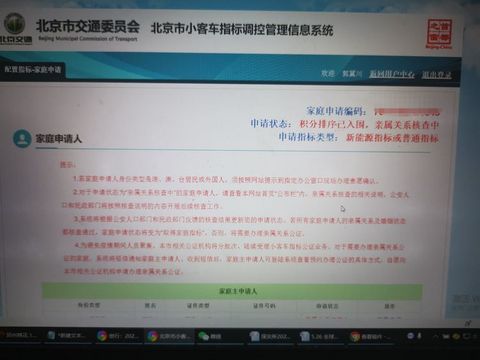Click the 家庭申请人 person avatar icon
Viewport: 480px width, 360px height.
click(x=22, y=139)
